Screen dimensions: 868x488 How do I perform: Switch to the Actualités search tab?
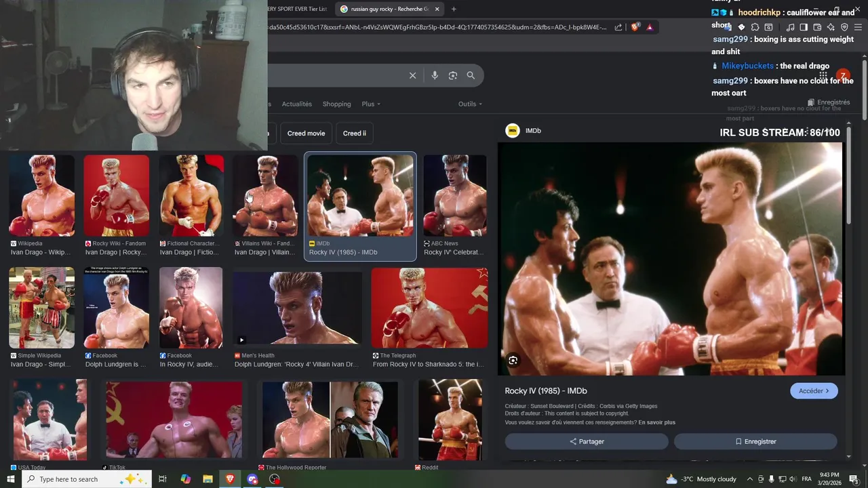point(297,104)
